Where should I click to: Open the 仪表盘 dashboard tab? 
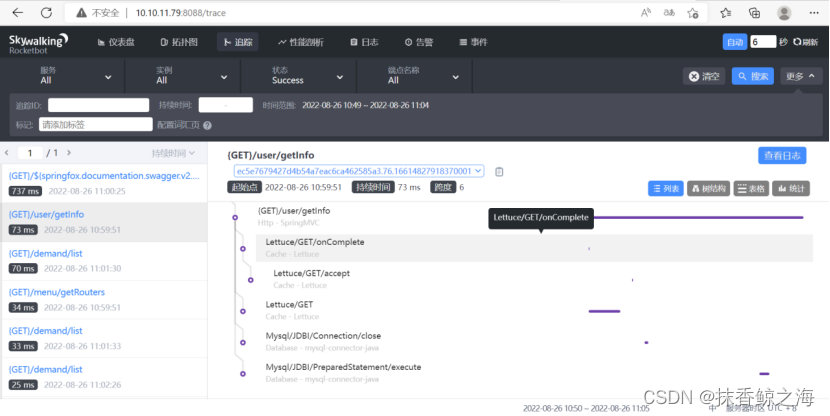116,42
